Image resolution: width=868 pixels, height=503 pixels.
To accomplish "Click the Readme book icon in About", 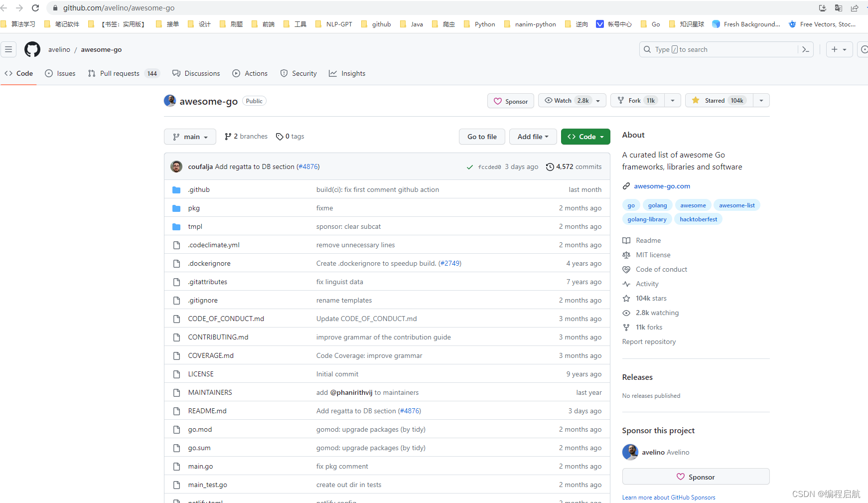I will coord(626,240).
